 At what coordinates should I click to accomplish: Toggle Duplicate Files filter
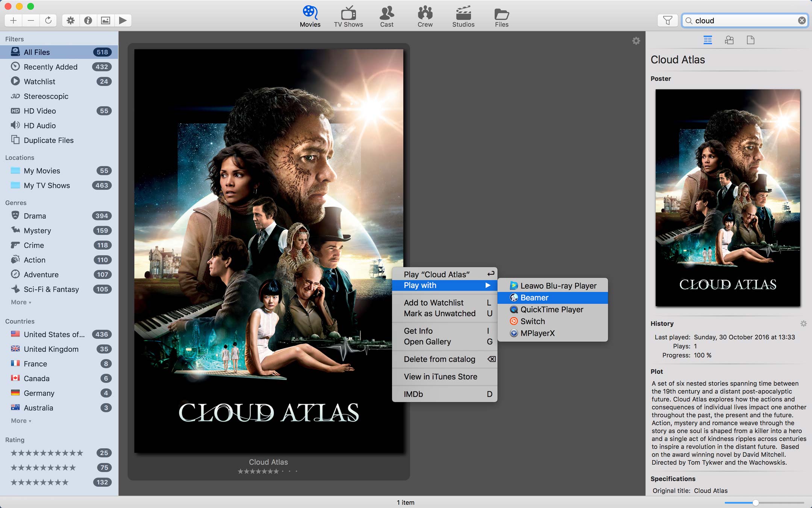[48, 140]
